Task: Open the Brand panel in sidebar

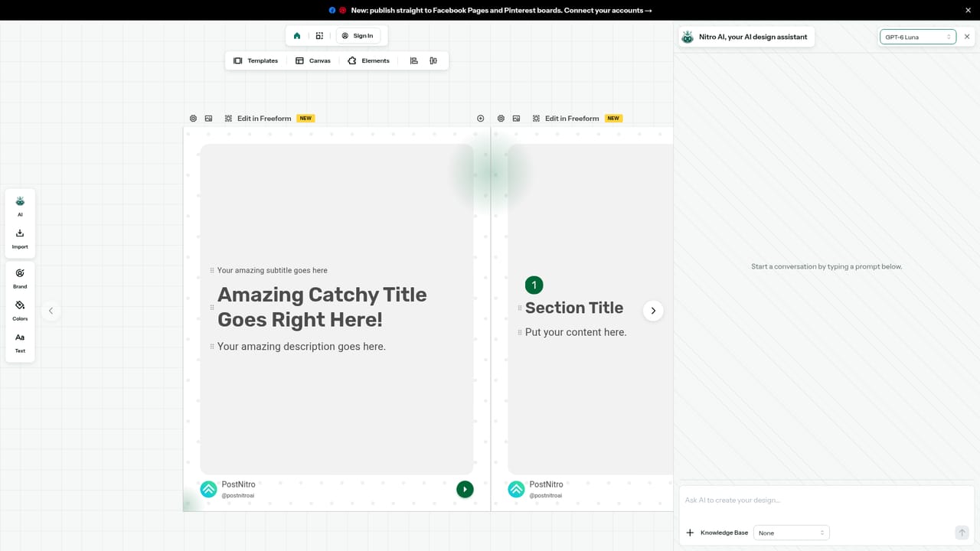Action: click(x=20, y=278)
